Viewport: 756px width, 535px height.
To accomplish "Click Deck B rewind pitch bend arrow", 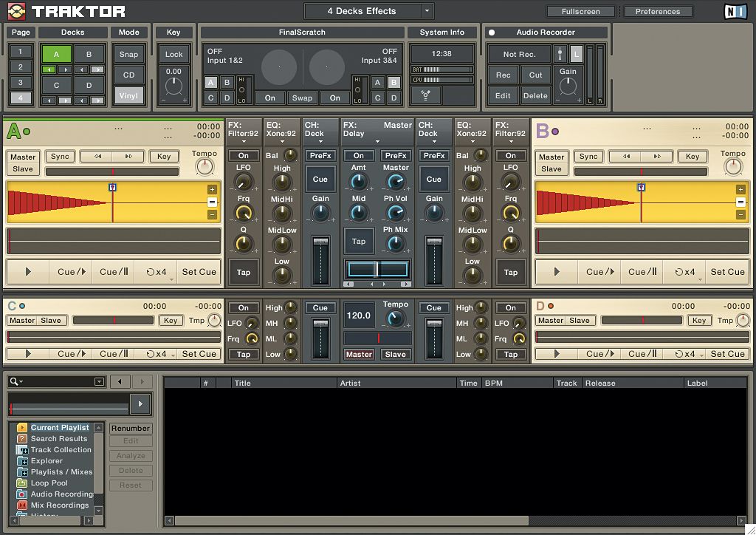I will (626, 157).
